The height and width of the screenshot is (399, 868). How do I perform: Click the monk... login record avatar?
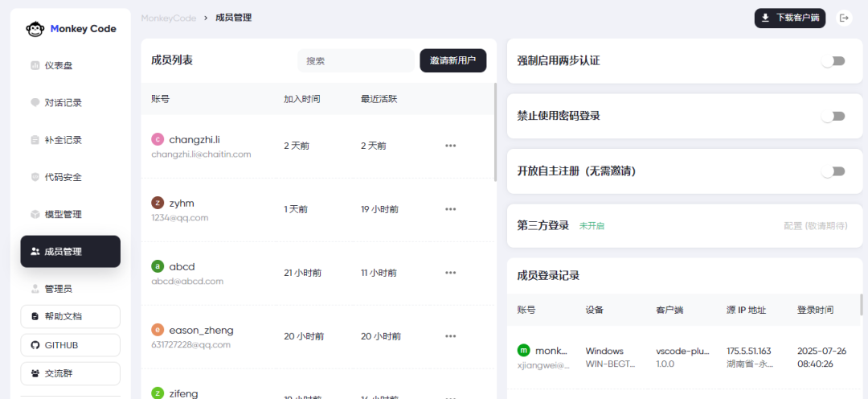524,350
